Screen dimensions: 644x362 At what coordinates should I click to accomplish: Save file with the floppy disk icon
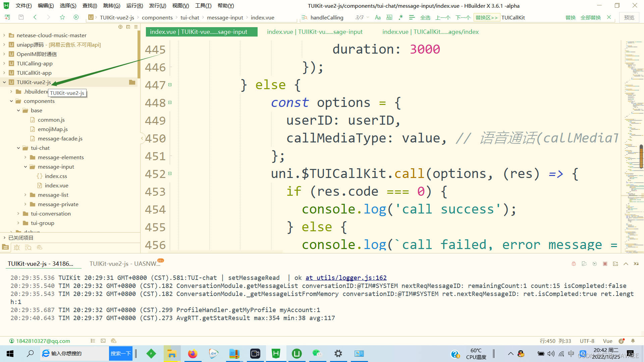pos(21,17)
